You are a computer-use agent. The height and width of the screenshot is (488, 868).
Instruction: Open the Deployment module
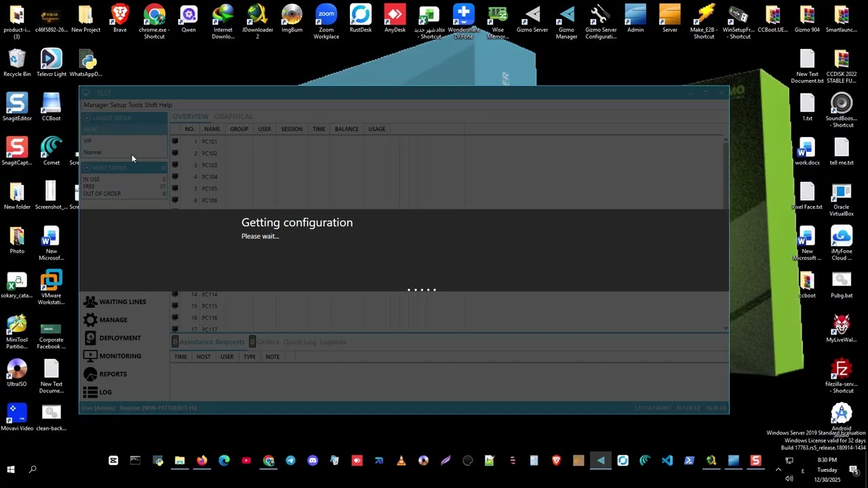pyautogui.click(x=112, y=338)
